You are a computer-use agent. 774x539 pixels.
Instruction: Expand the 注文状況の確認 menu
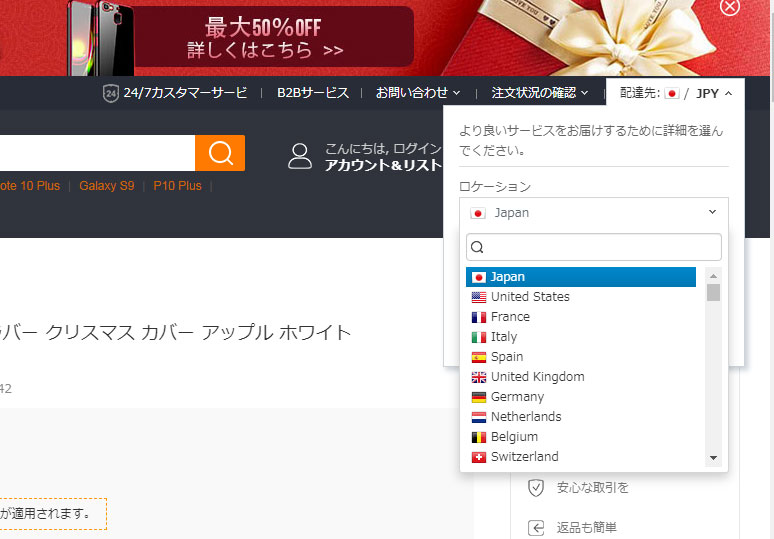pos(540,93)
